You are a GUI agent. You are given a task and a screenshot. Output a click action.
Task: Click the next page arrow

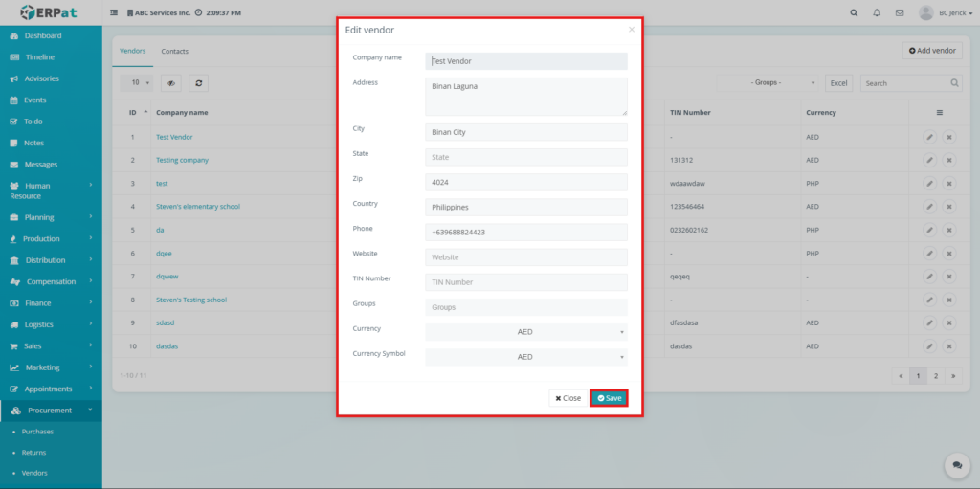click(x=953, y=376)
